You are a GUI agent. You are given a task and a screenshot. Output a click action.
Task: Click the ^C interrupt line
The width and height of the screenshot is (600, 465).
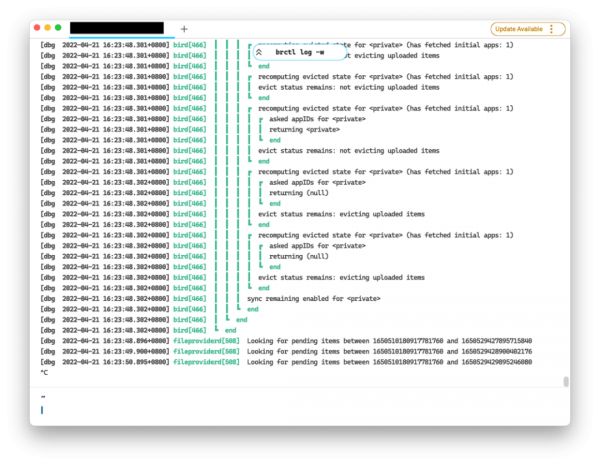44,373
